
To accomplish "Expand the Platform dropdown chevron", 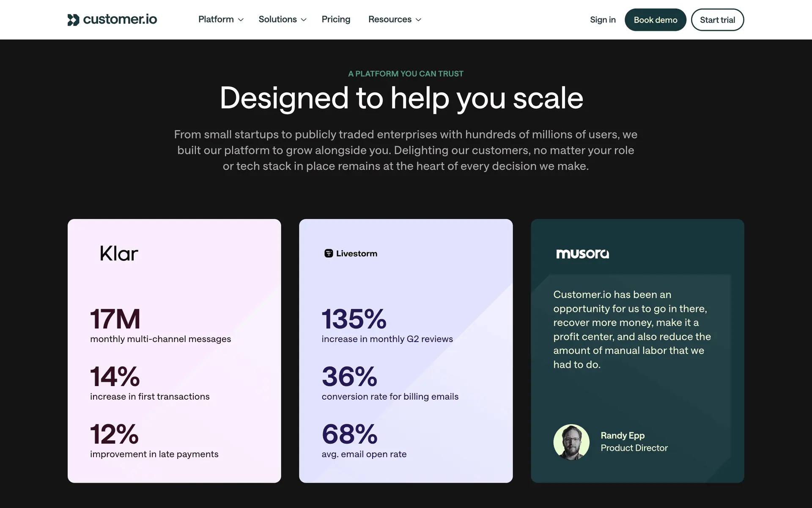I will click(x=241, y=20).
